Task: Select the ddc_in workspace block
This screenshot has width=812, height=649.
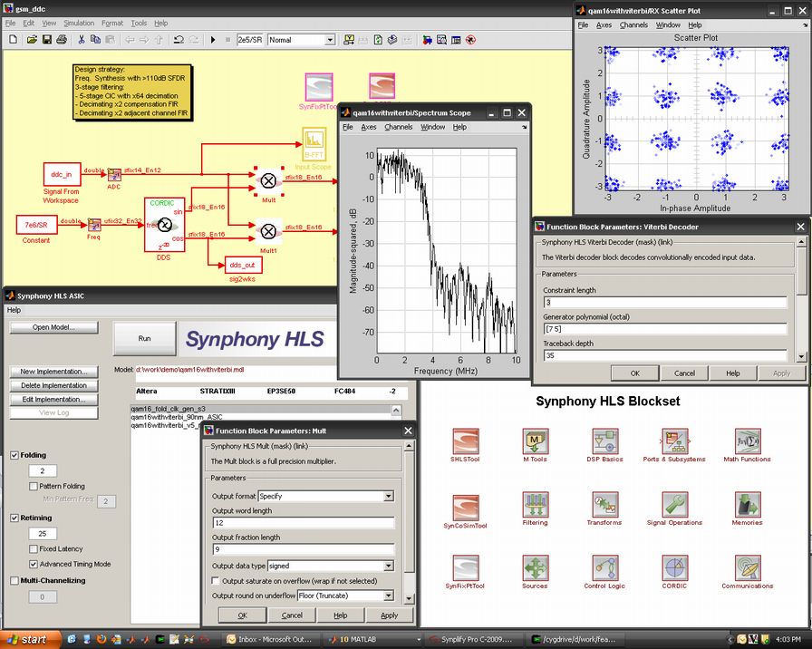Action: click(x=62, y=175)
